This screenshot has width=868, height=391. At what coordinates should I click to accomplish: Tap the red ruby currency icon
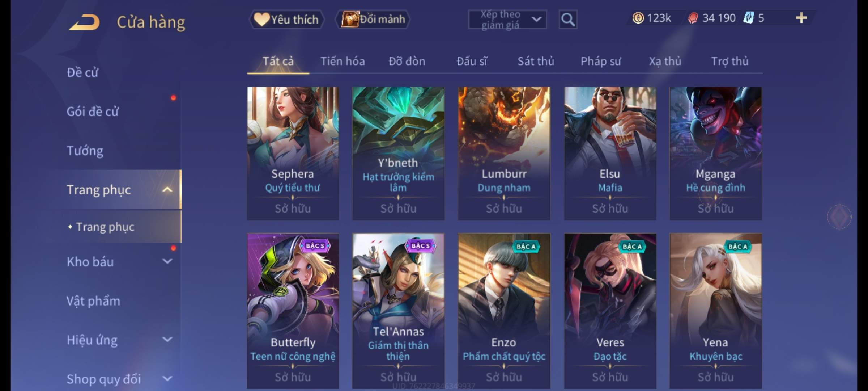693,18
